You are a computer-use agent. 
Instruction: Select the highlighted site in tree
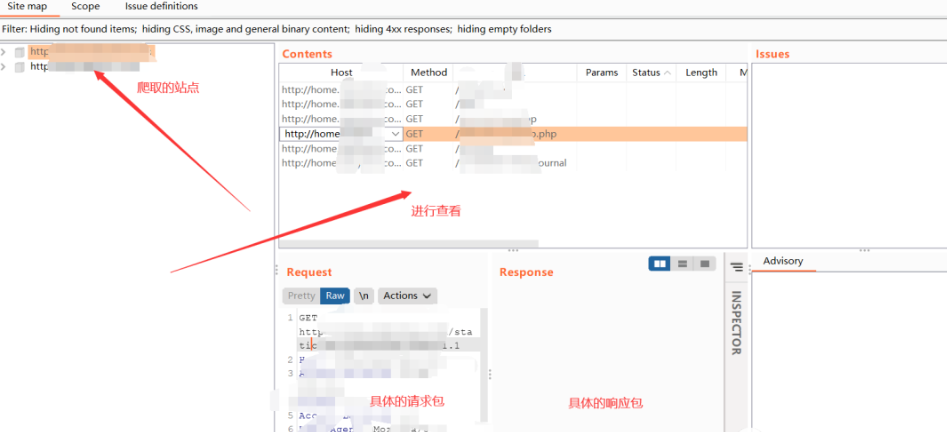pyautogui.click(x=91, y=52)
